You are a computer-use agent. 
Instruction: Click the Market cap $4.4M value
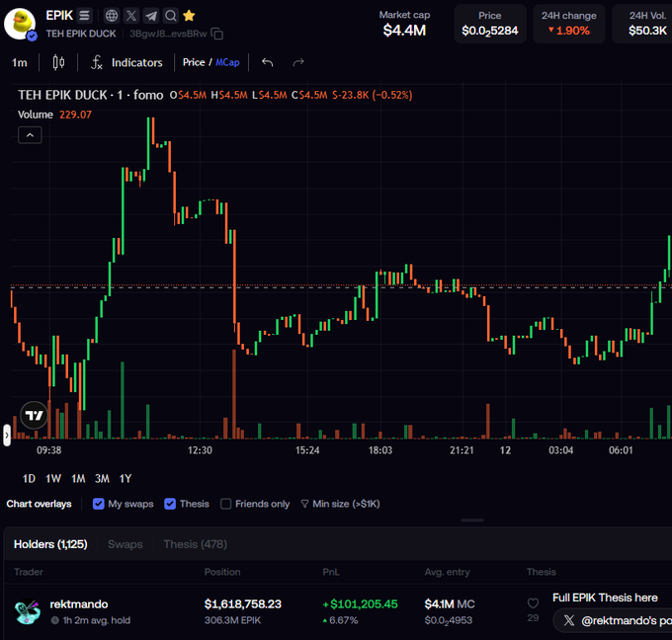pos(404,31)
